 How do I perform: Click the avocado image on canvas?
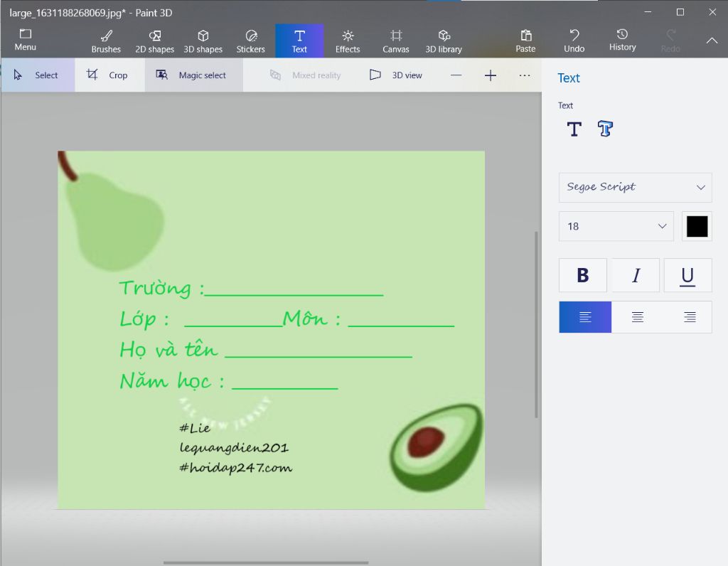pyautogui.click(x=437, y=447)
